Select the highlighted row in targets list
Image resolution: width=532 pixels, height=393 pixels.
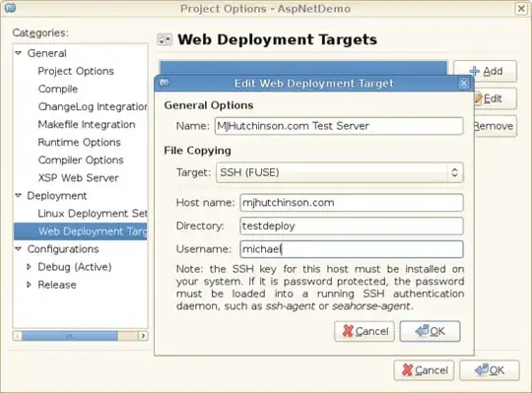303,68
